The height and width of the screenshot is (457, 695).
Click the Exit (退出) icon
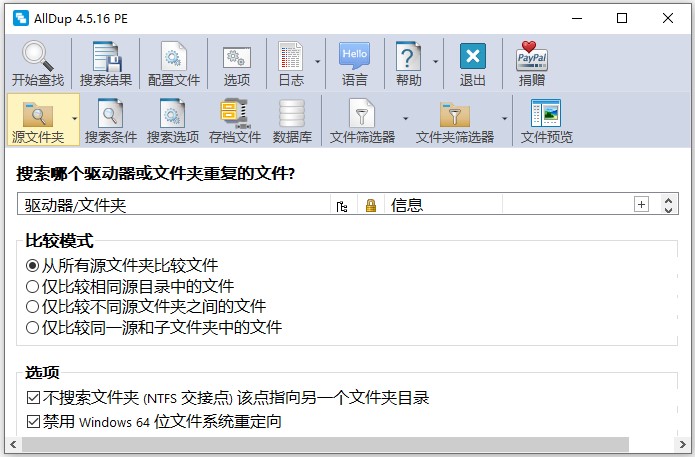(x=472, y=63)
